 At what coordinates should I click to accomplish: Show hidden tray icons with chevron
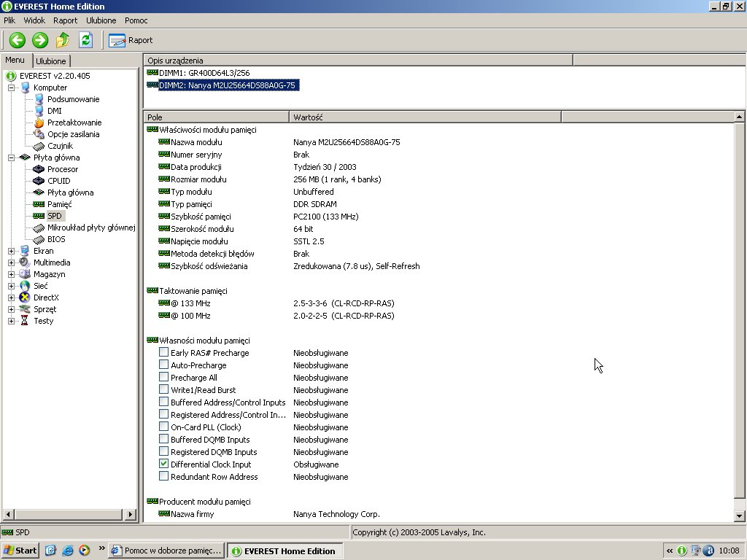coord(670,551)
